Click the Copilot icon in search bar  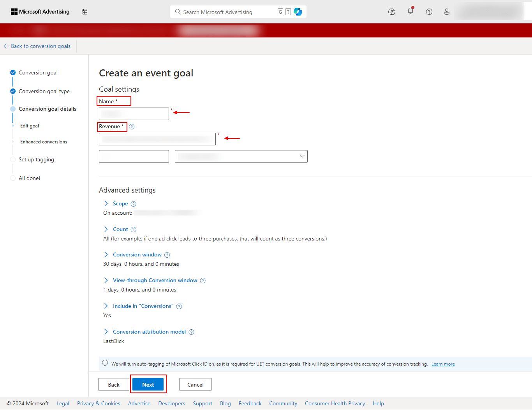298,12
